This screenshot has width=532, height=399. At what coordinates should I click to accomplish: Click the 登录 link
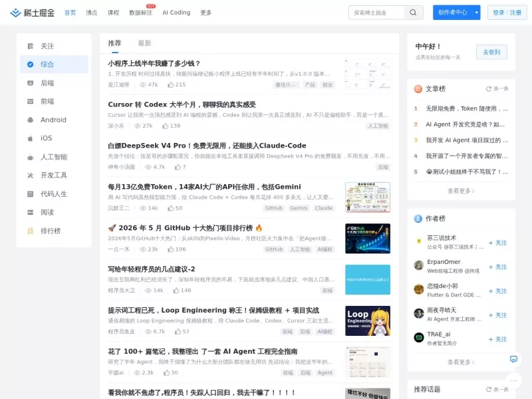pos(498,13)
